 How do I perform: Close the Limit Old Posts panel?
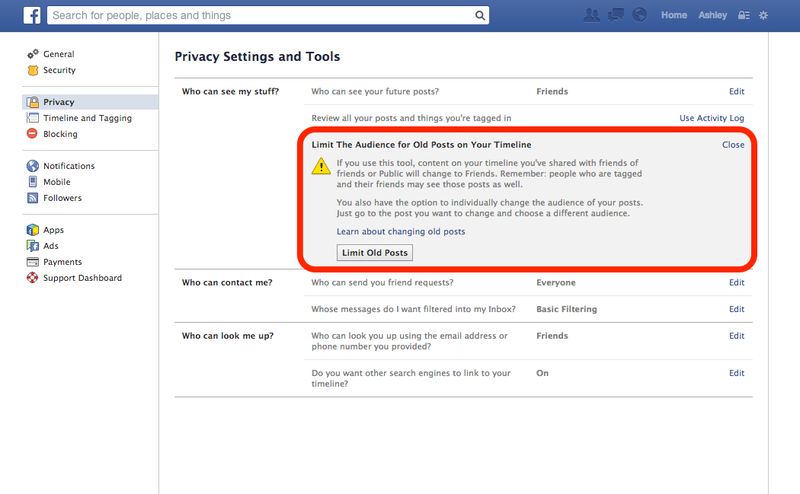[x=733, y=144]
